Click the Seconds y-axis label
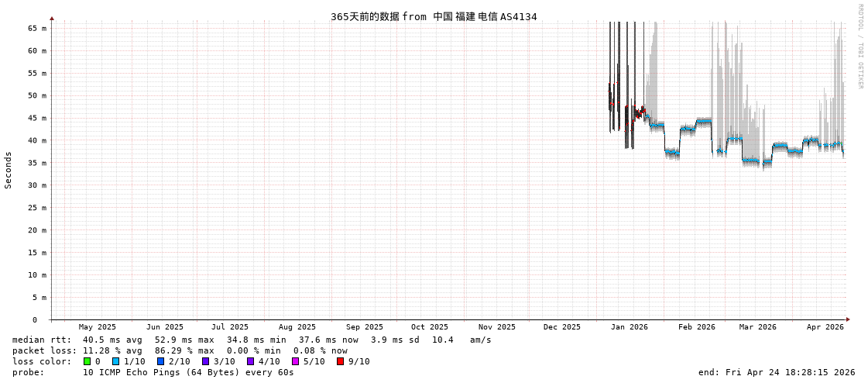Image resolution: width=868 pixels, height=383 pixels. point(9,170)
